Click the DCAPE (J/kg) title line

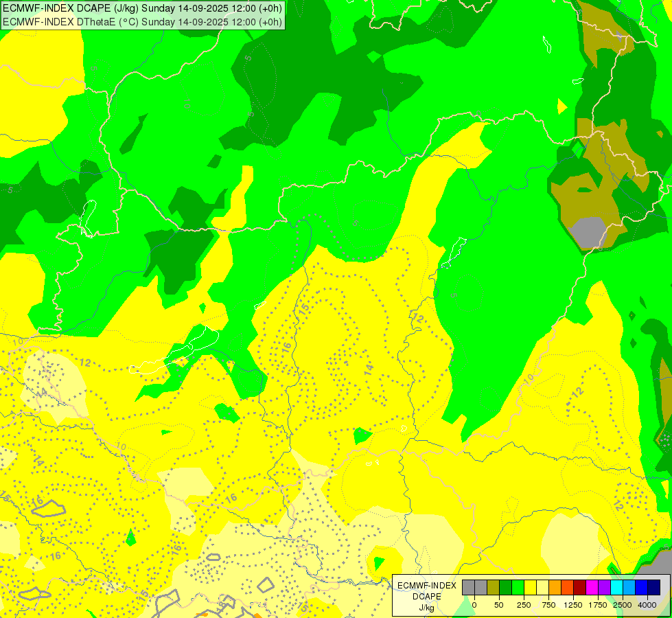tap(142, 8)
